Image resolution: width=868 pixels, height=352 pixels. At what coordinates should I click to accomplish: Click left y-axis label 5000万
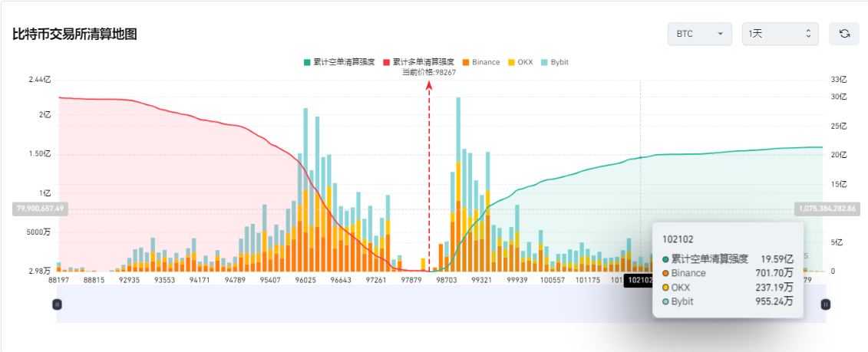39,232
